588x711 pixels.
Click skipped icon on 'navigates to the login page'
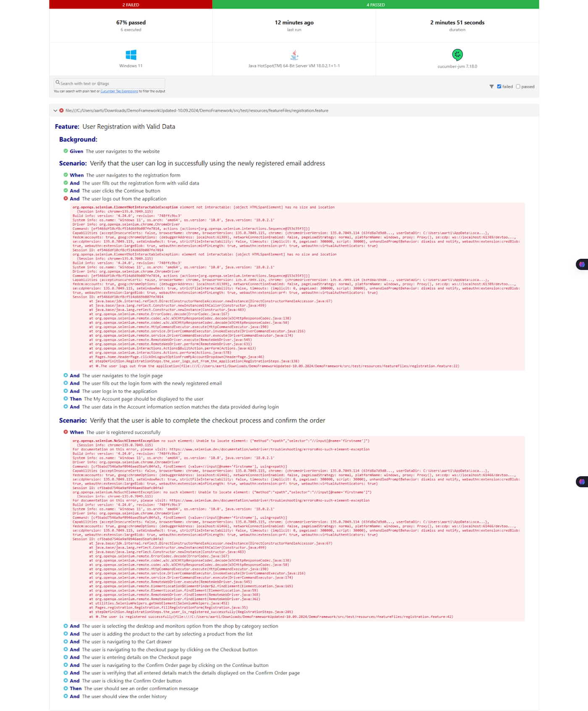[66, 375]
